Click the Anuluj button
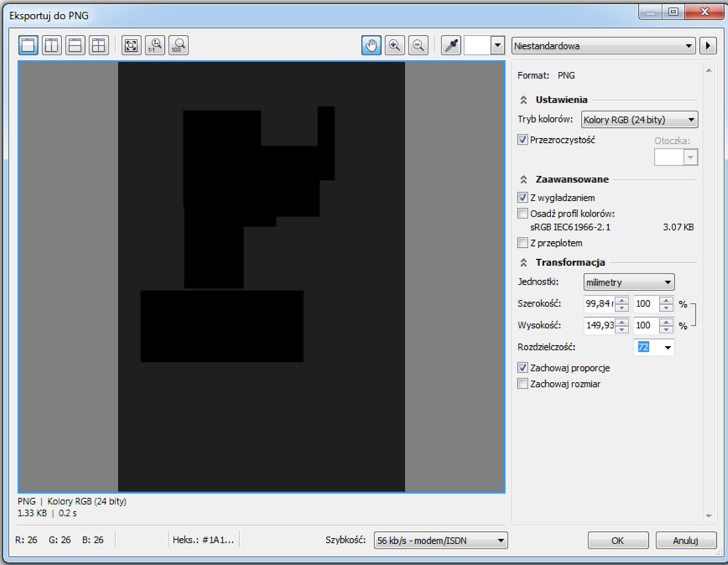Screen dimensions: 728x565 coord(686,540)
